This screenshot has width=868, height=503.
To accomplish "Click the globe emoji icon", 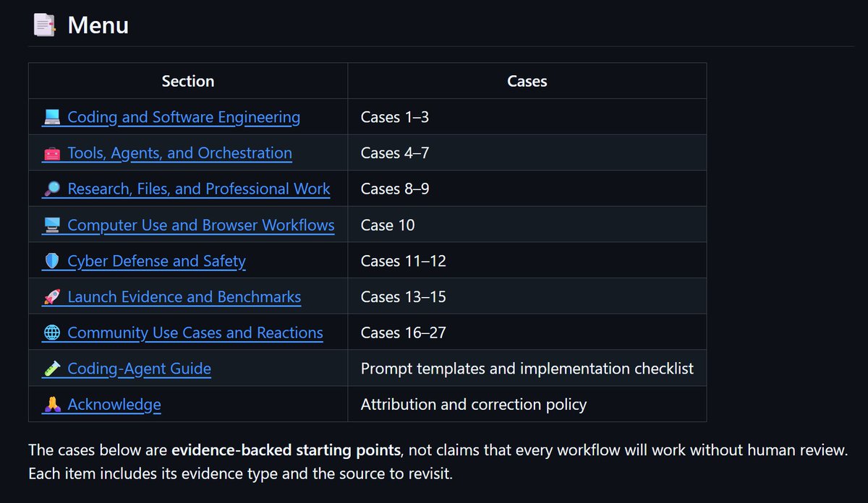I will pos(51,333).
